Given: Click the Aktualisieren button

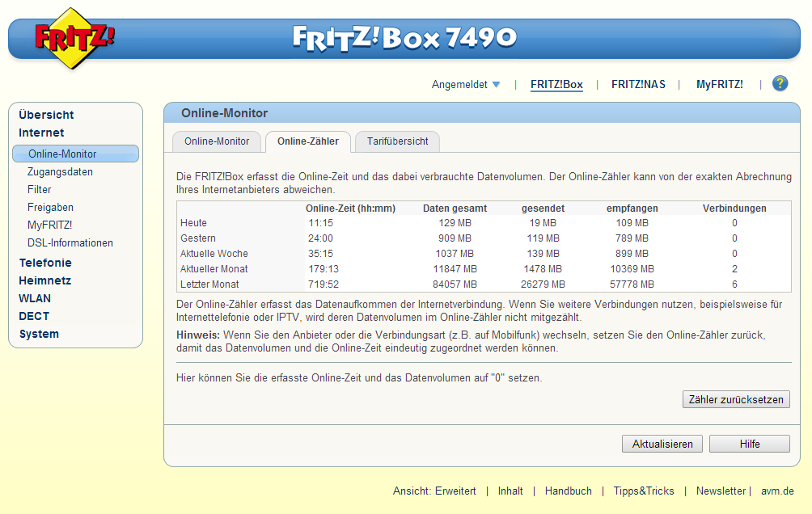Looking at the screenshot, I should point(662,444).
